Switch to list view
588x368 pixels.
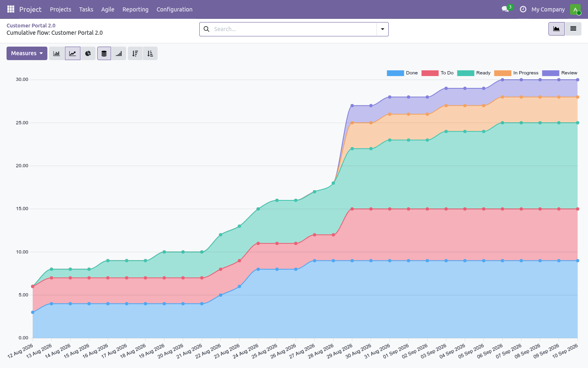[573, 29]
